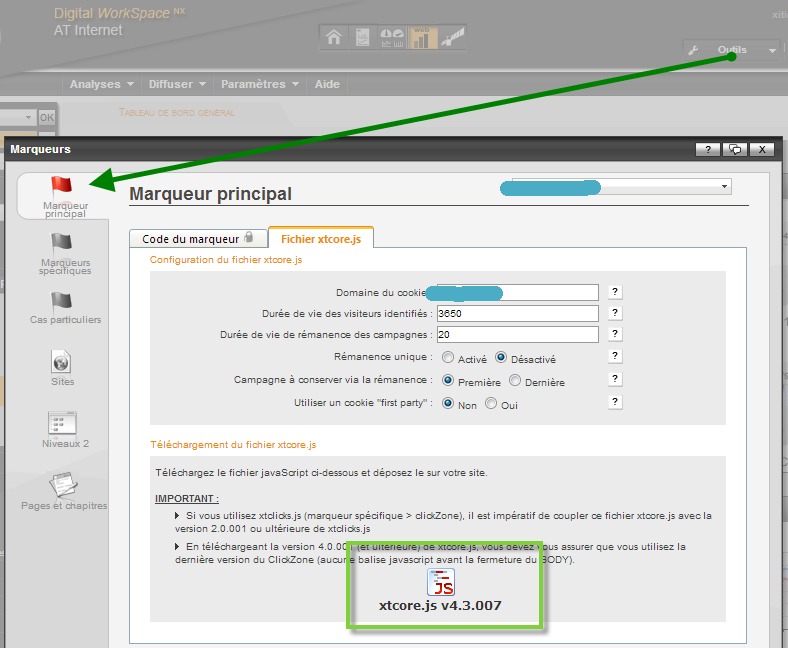Viewport: 788px width, 648px height.
Task: Select Non for first party cookie
Action: pos(448,403)
